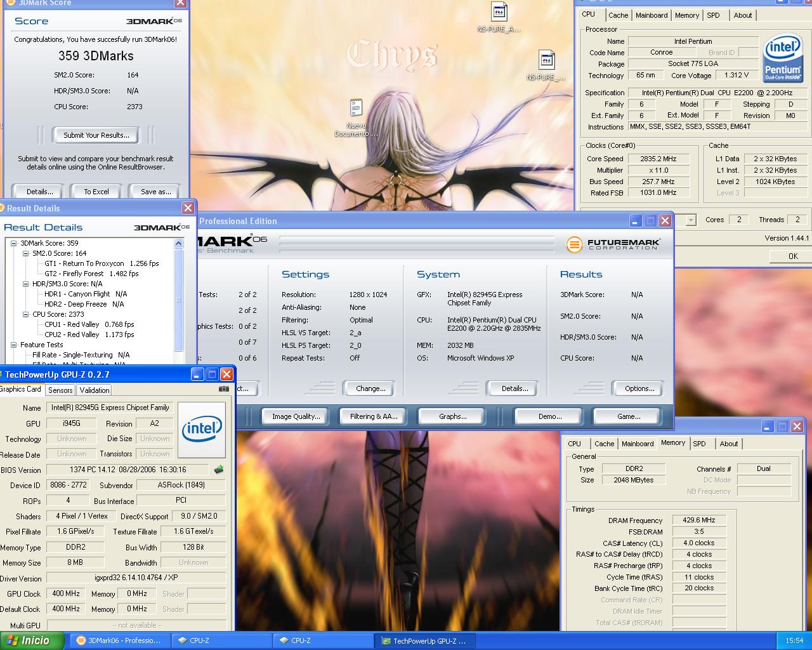Screen dimensions: 812x650
Task: Click the '359 3DMarks' score text
Action: tap(96, 56)
